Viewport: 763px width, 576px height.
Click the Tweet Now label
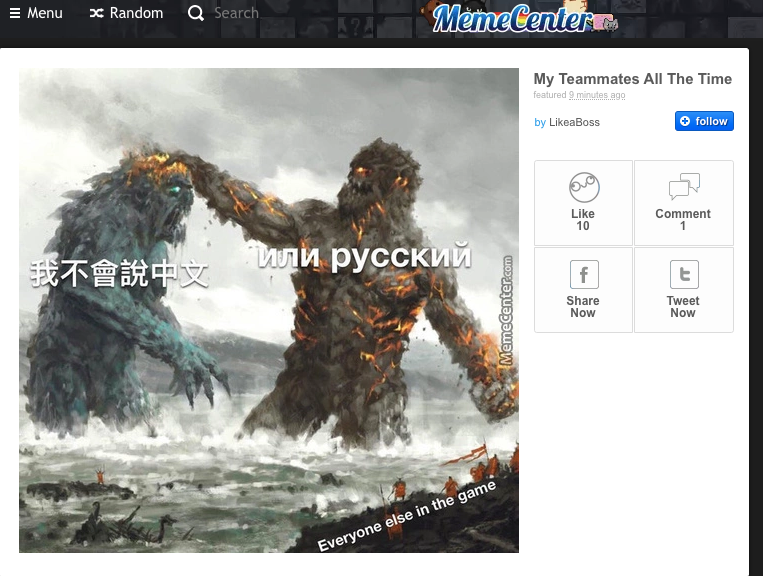(683, 307)
